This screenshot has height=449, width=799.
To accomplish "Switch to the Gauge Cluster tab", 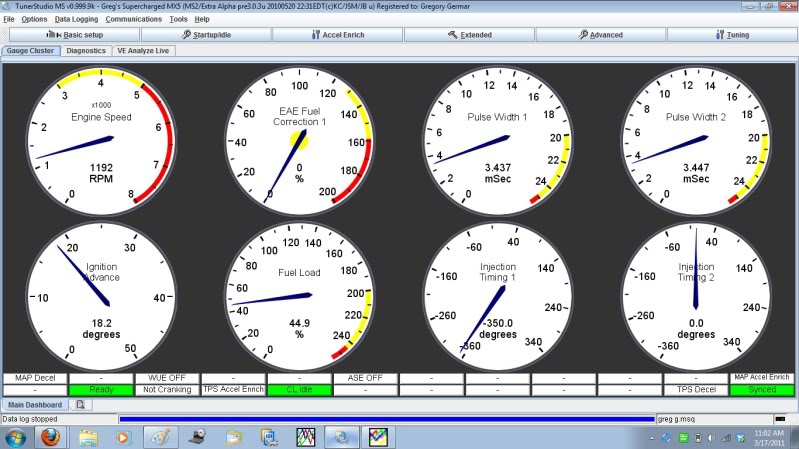I will (30, 50).
